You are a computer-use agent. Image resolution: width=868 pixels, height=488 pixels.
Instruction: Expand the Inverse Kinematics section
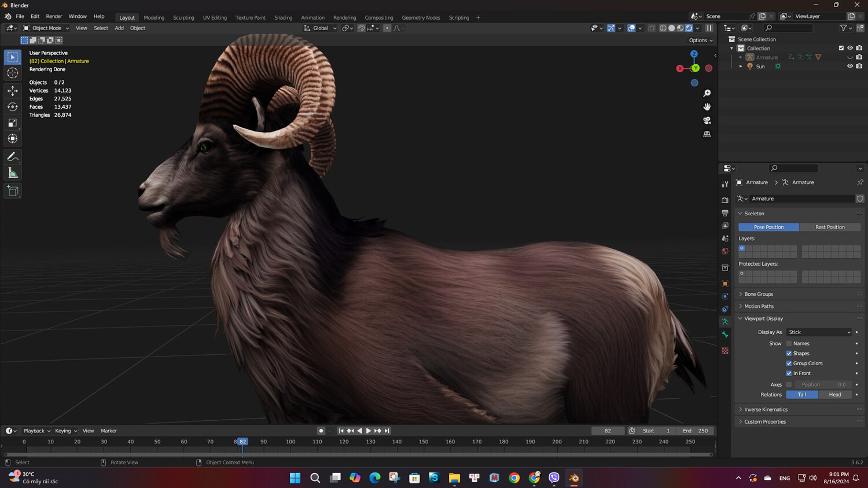[x=765, y=409]
